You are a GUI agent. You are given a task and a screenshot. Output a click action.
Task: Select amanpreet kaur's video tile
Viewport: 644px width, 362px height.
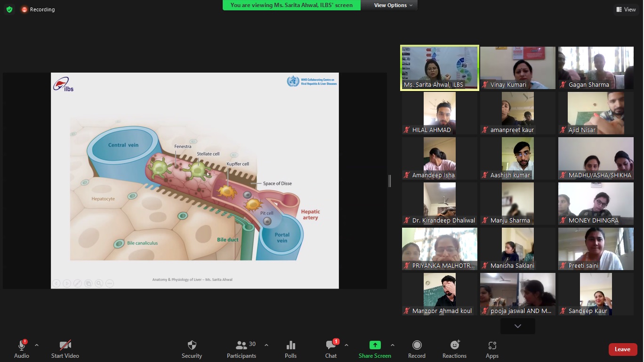pyautogui.click(x=518, y=113)
